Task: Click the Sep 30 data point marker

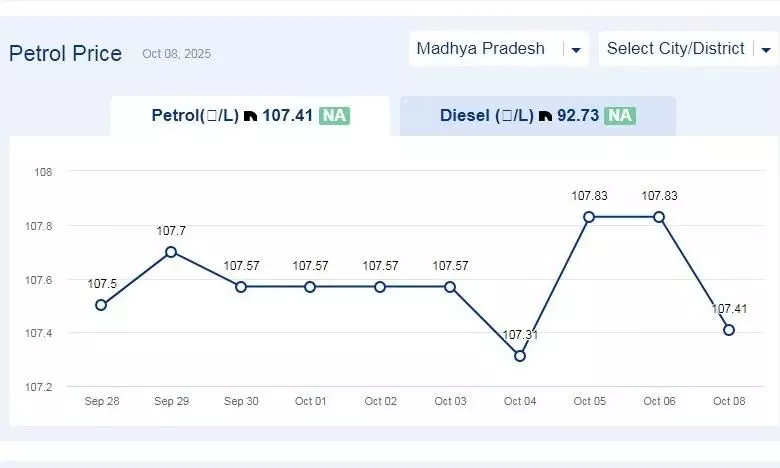Action: pos(241,287)
